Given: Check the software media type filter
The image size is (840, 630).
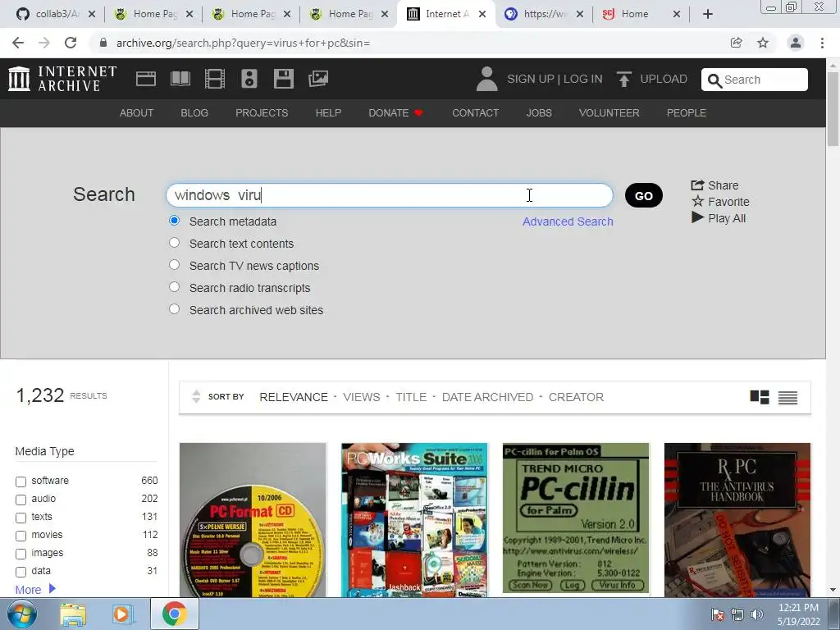Looking at the screenshot, I should (21, 482).
